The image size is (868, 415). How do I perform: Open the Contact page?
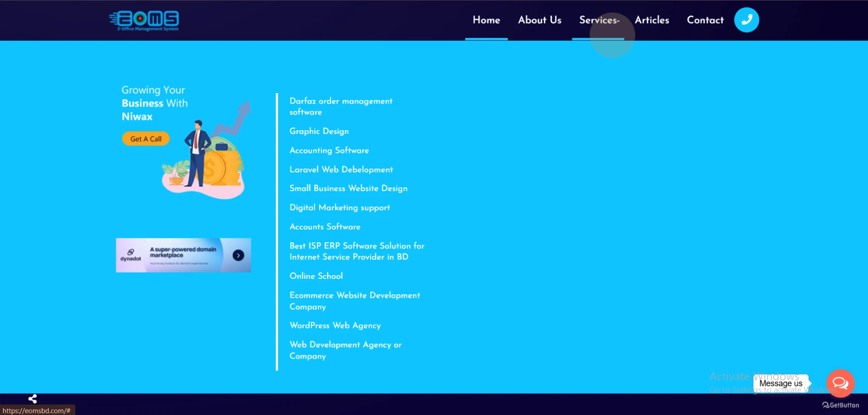pyautogui.click(x=705, y=20)
